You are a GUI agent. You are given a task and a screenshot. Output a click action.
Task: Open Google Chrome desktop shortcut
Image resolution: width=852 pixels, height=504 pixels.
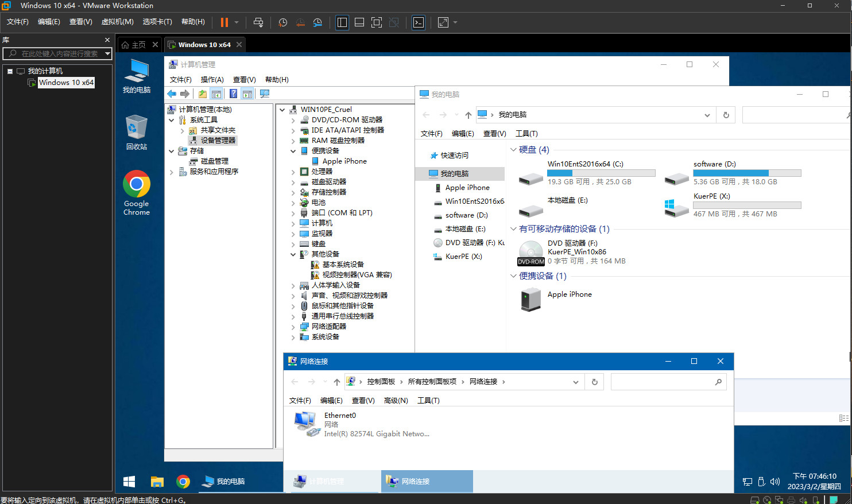click(x=137, y=193)
